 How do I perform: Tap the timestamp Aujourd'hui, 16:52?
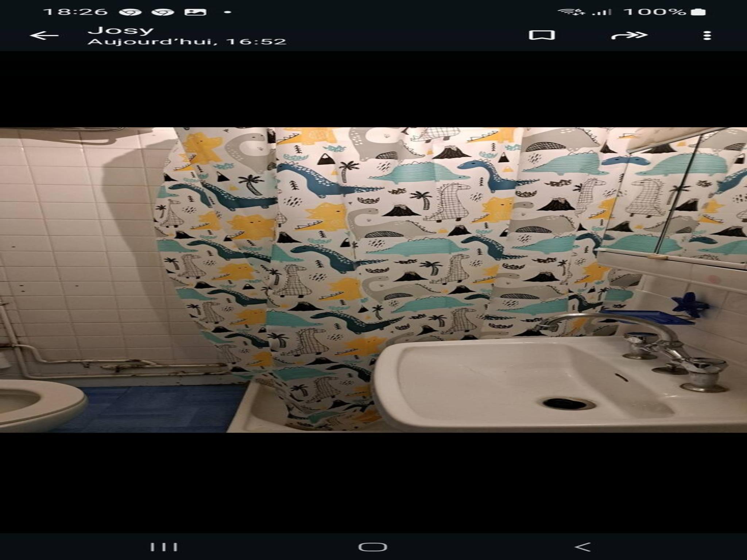pos(187,42)
